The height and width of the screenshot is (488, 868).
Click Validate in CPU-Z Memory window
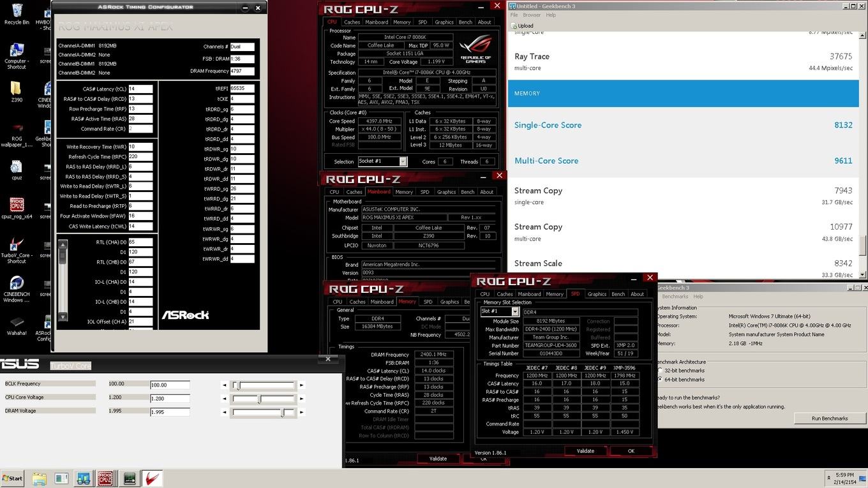coord(438,459)
